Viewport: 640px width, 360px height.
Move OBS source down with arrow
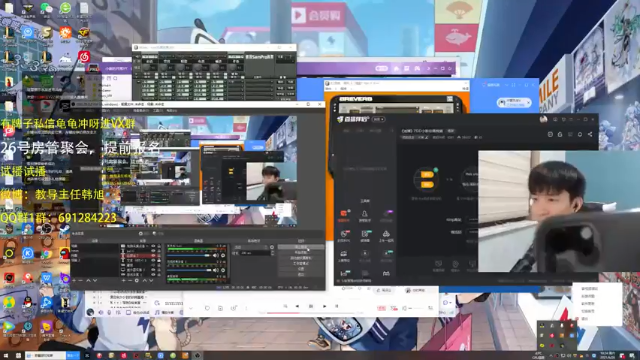click(x=151, y=280)
